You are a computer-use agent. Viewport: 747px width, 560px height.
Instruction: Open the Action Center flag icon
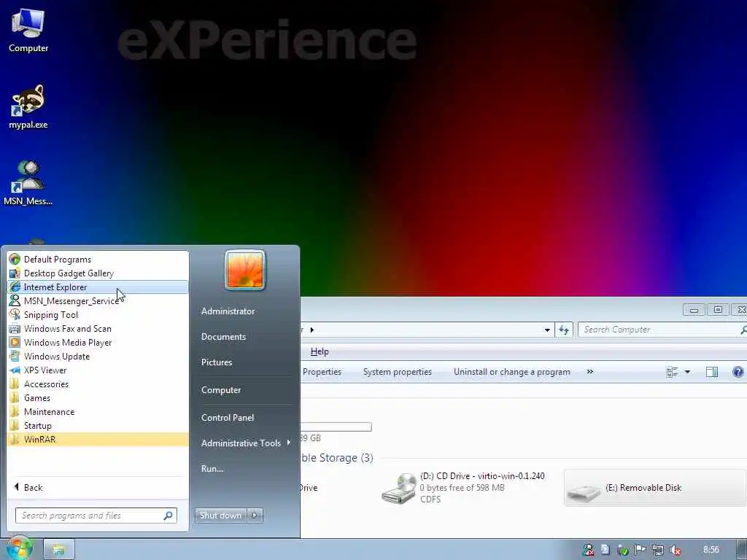pos(640,550)
